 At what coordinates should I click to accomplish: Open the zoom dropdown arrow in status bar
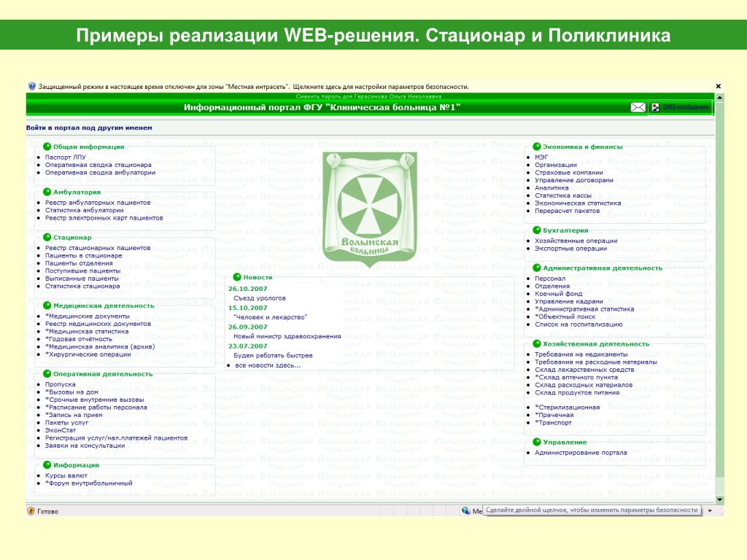[x=710, y=511]
